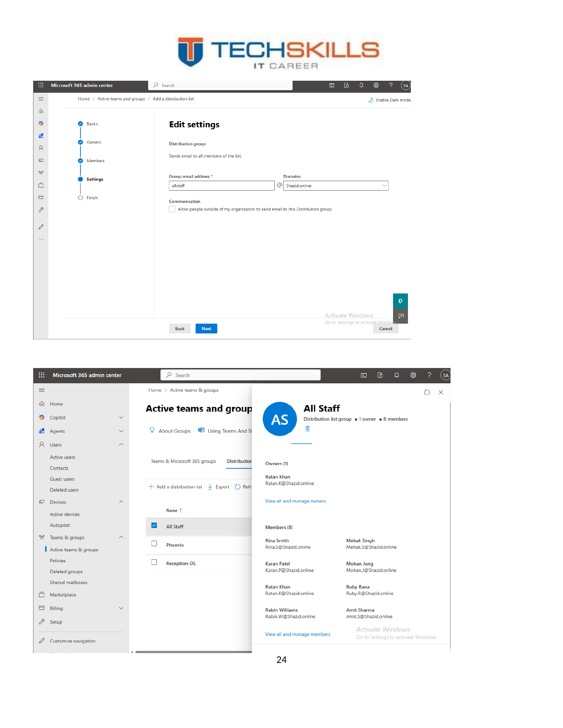The height and width of the screenshot is (728, 563).
Task: Open Users icon in collapsed left rail
Action: [41, 148]
